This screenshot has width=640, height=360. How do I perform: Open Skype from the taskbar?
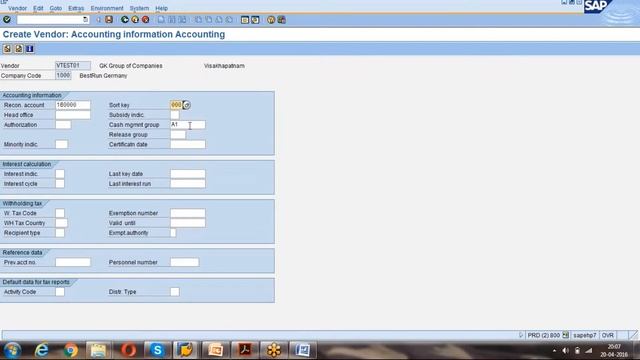[x=157, y=350]
